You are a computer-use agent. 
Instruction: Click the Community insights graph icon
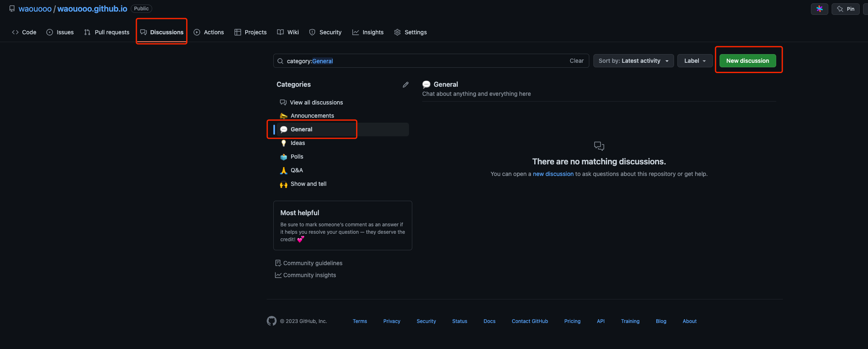coord(278,275)
